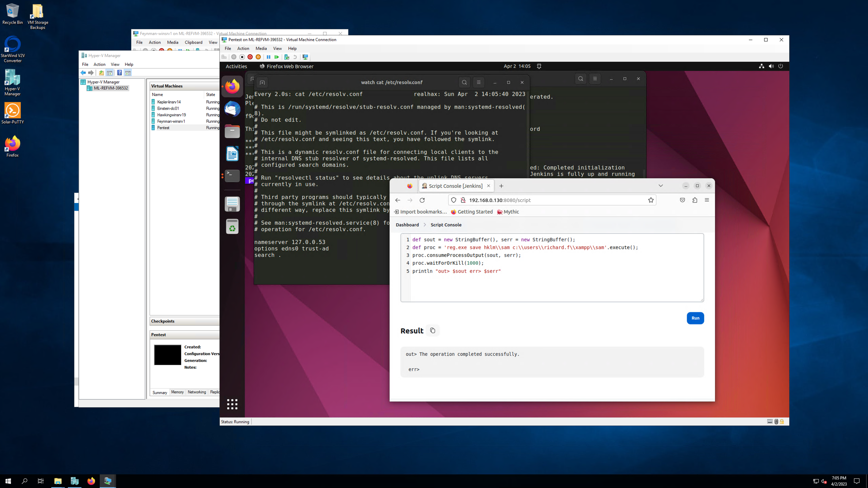The height and width of the screenshot is (488, 868).
Task: Switch to the Networking tab
Action: (x=197, y=392)
